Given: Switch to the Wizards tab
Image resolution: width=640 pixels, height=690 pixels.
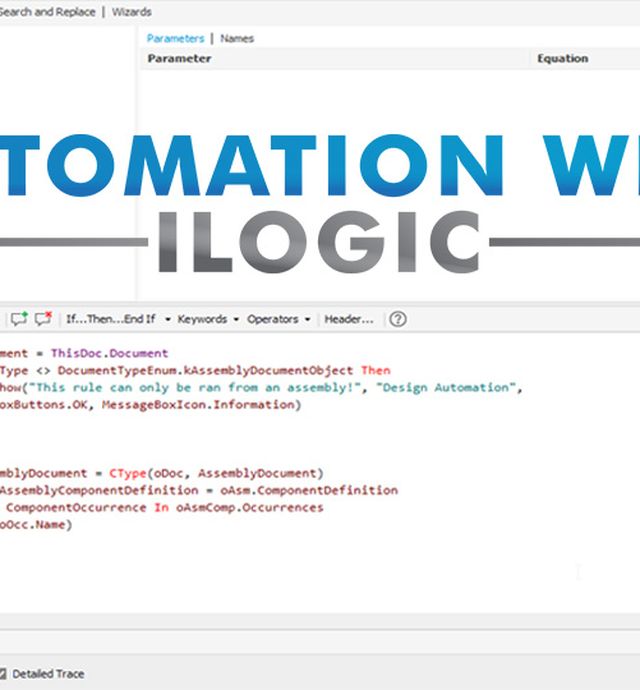Looking at the screenshot, I should tap(131, 12).
